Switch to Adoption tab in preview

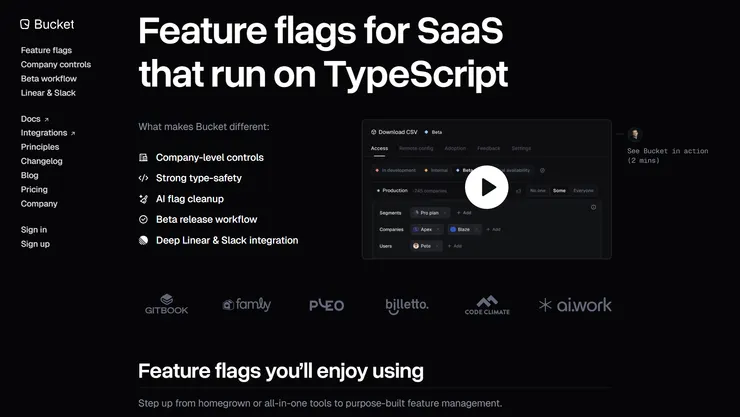(455, 148)
